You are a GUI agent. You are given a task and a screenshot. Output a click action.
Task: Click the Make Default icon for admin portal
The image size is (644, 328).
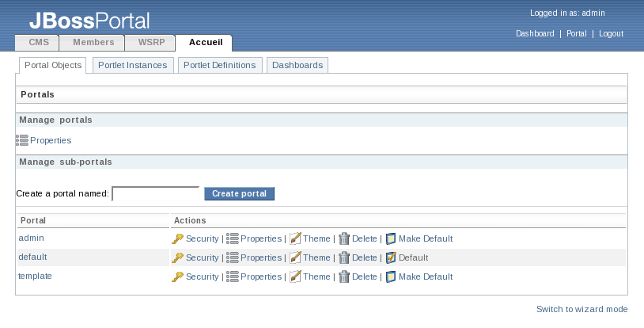pos(390,238)
